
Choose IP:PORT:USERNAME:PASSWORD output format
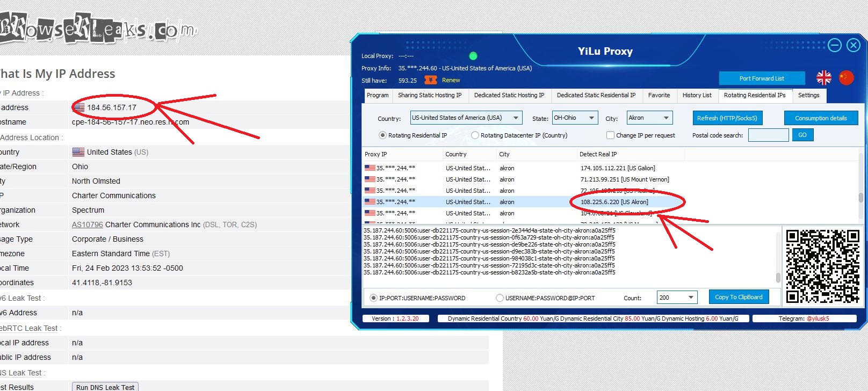(x=418, y=298)
